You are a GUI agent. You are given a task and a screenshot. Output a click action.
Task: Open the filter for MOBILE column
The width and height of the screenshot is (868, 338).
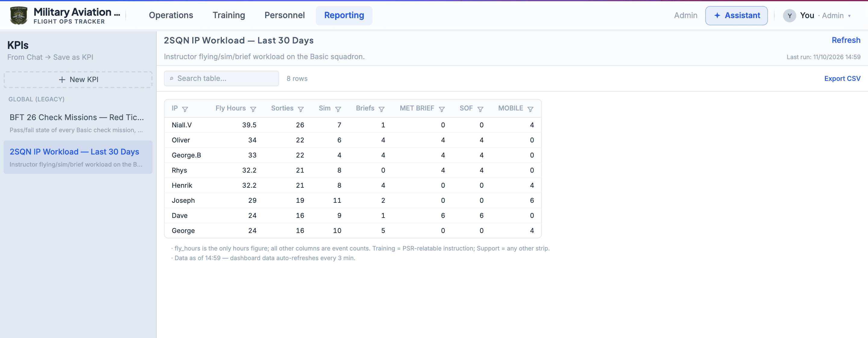point(530,109)
